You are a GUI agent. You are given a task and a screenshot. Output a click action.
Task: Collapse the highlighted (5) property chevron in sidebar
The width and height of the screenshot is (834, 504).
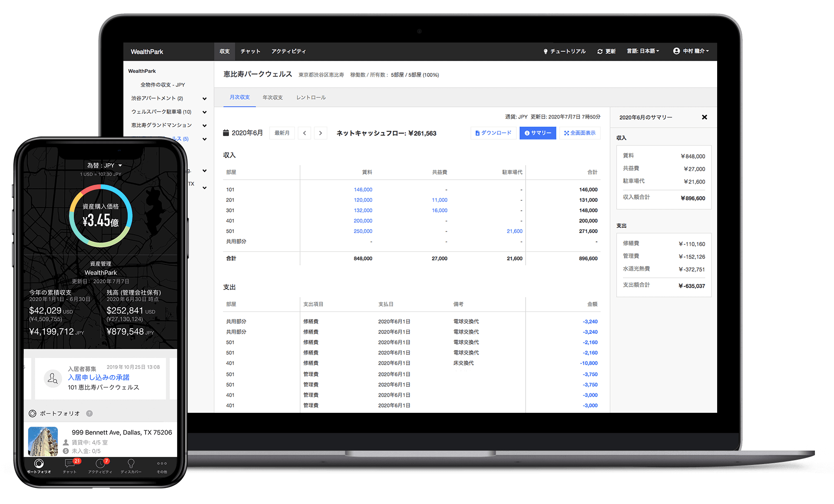click(x=205, y=139)
